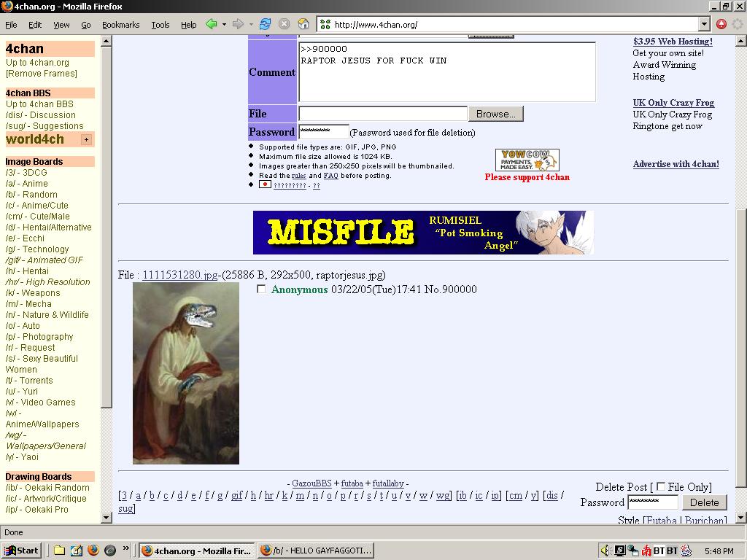Open the Bookmarks menu
This screenshot has width=747, height=560.
coord(120,25)
